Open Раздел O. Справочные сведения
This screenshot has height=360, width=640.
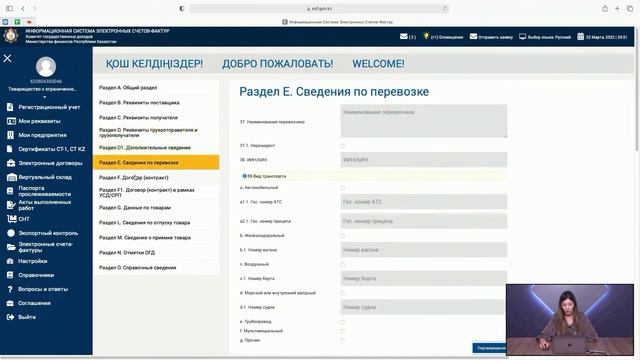pos(156,268)
